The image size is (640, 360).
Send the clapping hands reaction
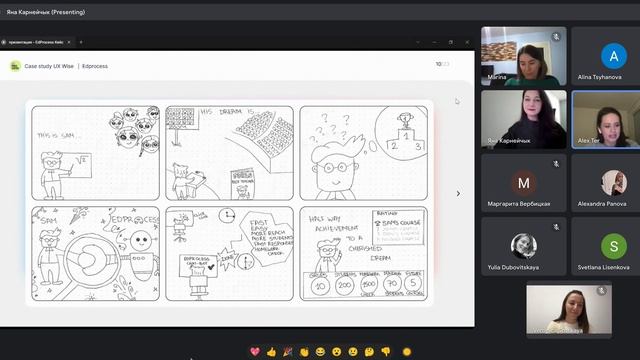pyautogui.click(x=304, y=351)
